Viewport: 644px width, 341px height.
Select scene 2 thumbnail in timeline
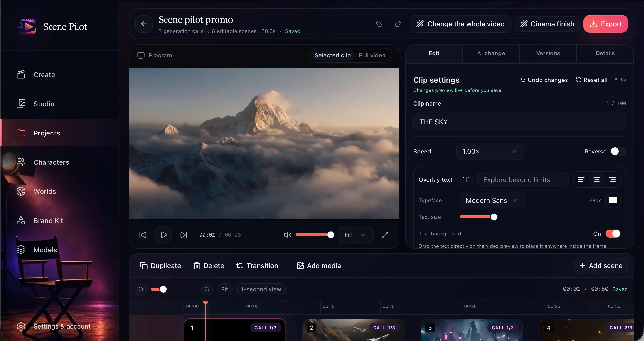353,330
